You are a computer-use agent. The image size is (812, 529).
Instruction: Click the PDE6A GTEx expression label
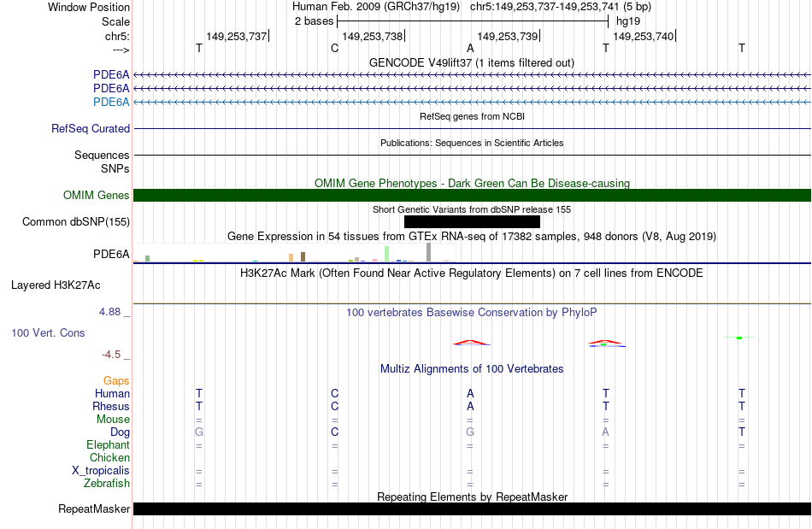111,254
